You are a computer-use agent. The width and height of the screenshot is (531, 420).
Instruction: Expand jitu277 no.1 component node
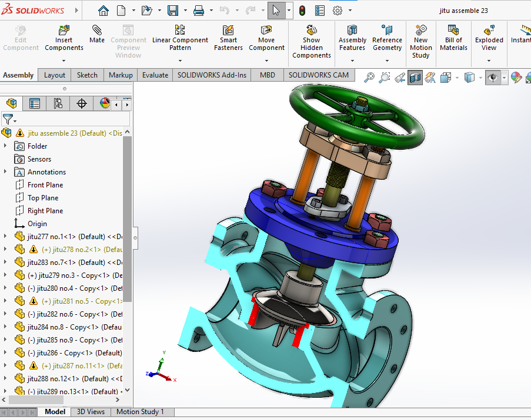tap(5, 236)
